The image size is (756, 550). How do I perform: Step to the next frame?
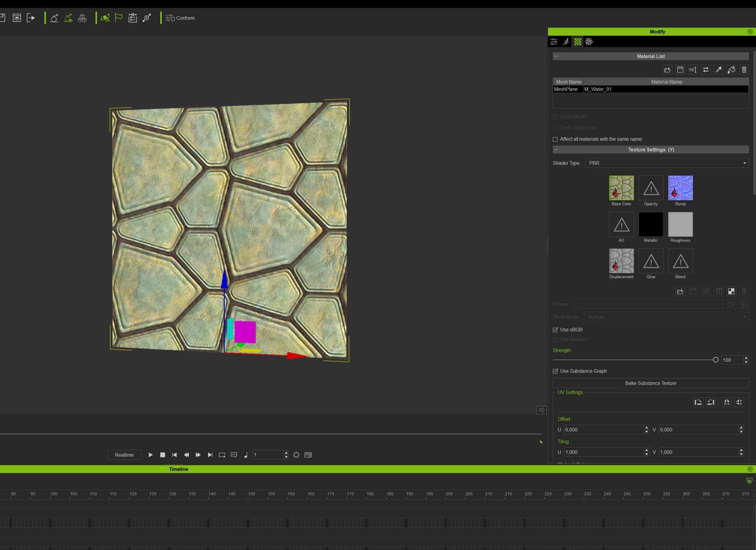tap(198, 455)
